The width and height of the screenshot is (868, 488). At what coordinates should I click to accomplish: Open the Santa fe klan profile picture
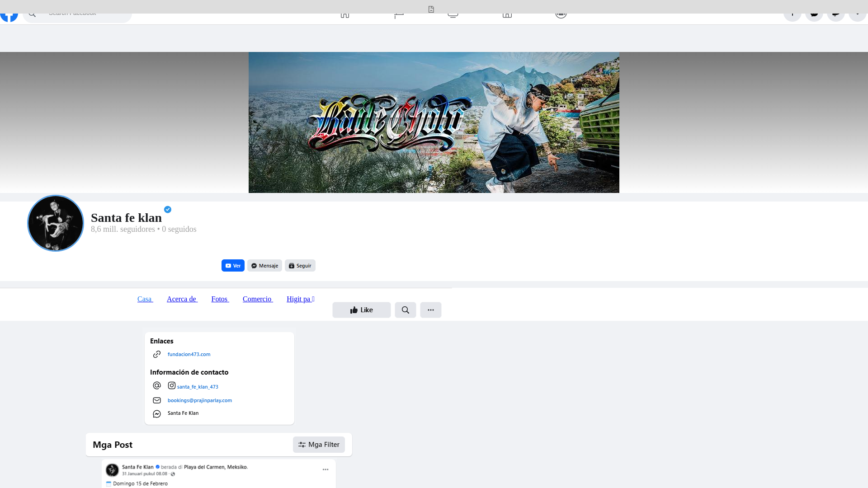click(56, 223)
